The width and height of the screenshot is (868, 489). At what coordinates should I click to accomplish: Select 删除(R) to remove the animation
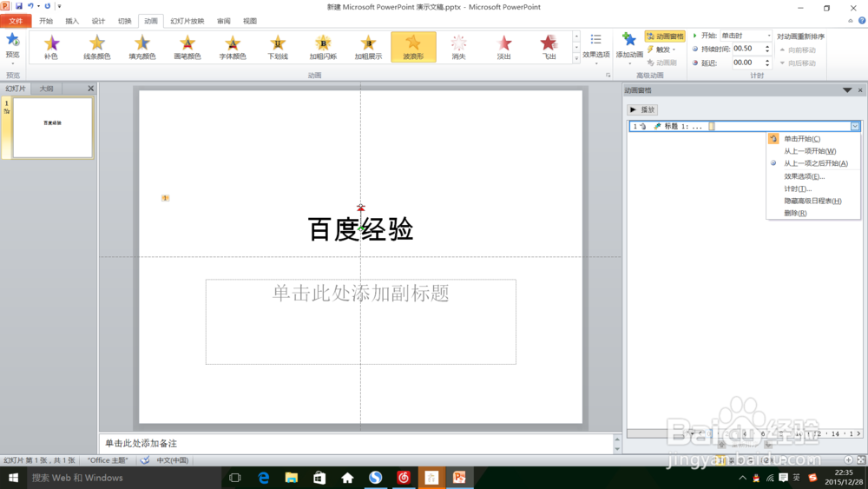coord(813,213)
